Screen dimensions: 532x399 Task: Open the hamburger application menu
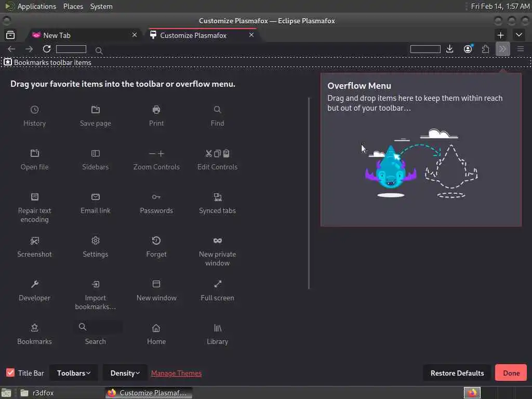[521, 49]
